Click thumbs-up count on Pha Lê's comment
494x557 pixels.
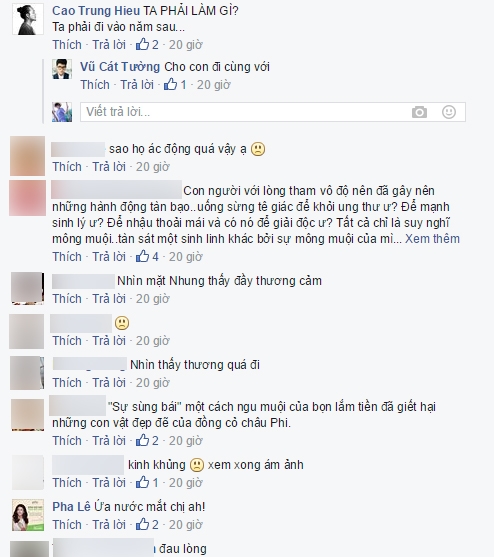pos(147,524)
